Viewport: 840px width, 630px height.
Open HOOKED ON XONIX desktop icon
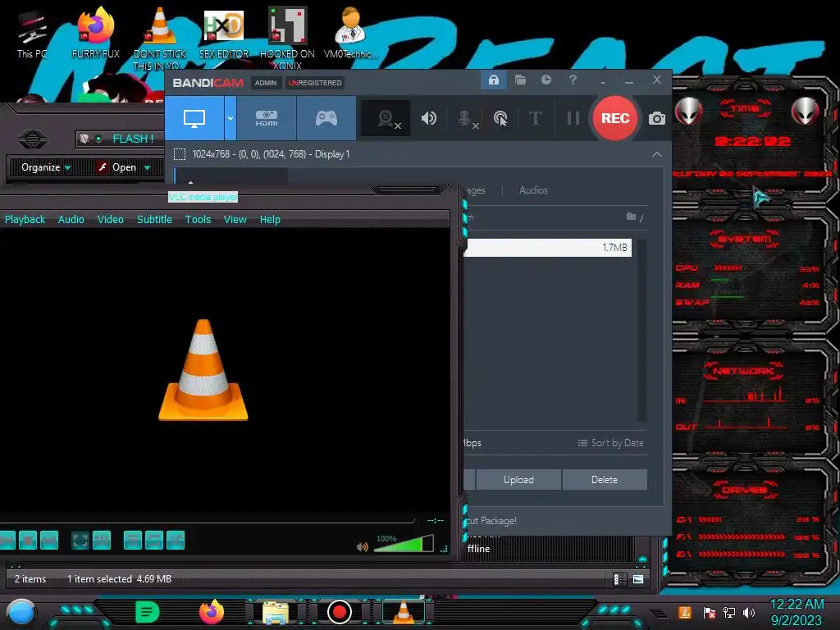click(287, 39)
